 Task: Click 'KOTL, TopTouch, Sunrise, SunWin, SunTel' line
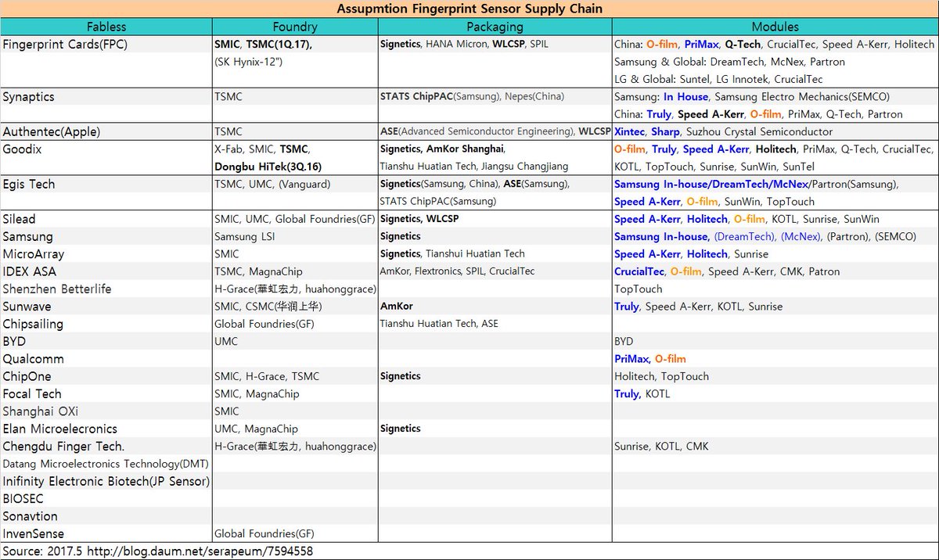[714, 167]
